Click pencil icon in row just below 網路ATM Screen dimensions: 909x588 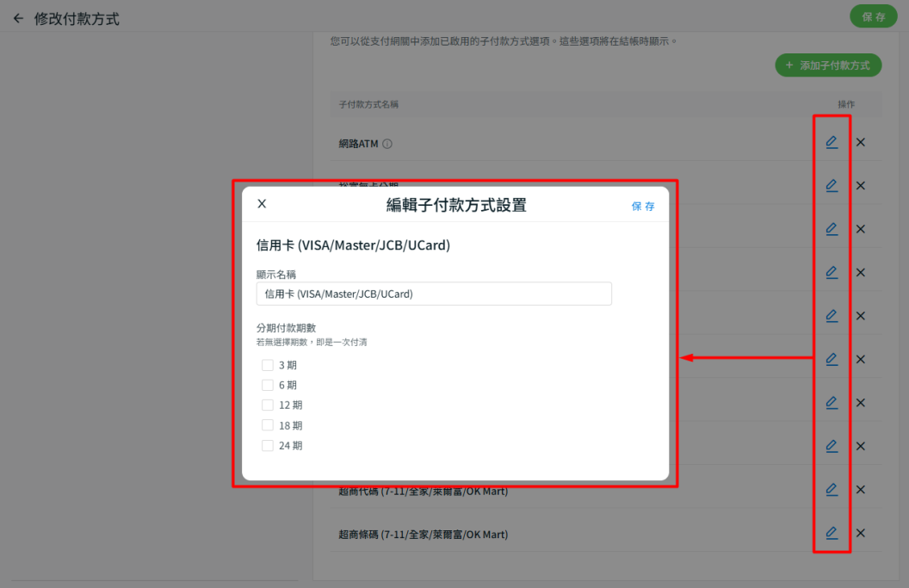click(831, 185)
